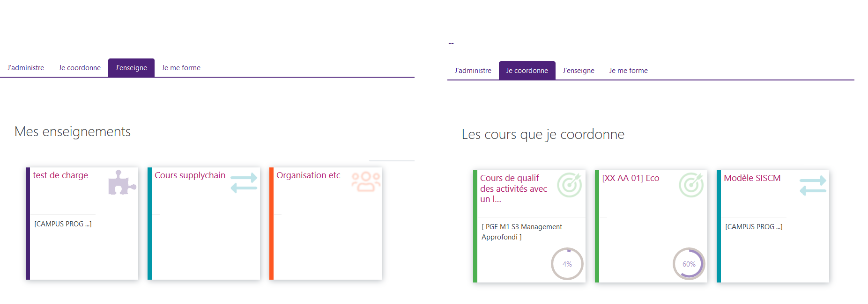Click the 60% progress circle
868x304 pixels.
pyautogui.click(x=689, y=264)
